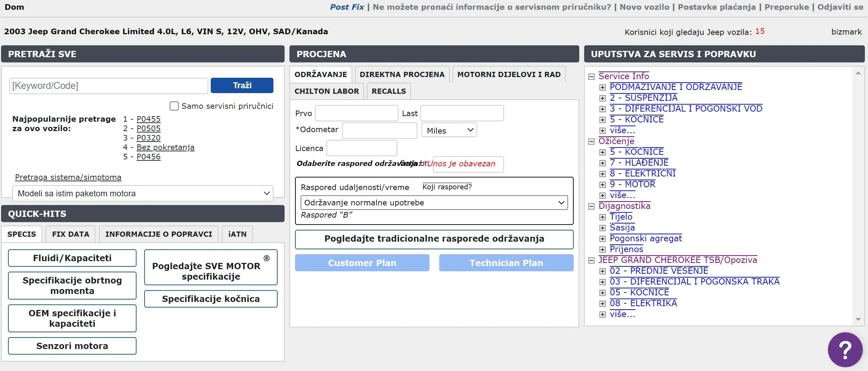Go to Dom home link
This screenshot has width=868, height=371.
pos(14,7)
